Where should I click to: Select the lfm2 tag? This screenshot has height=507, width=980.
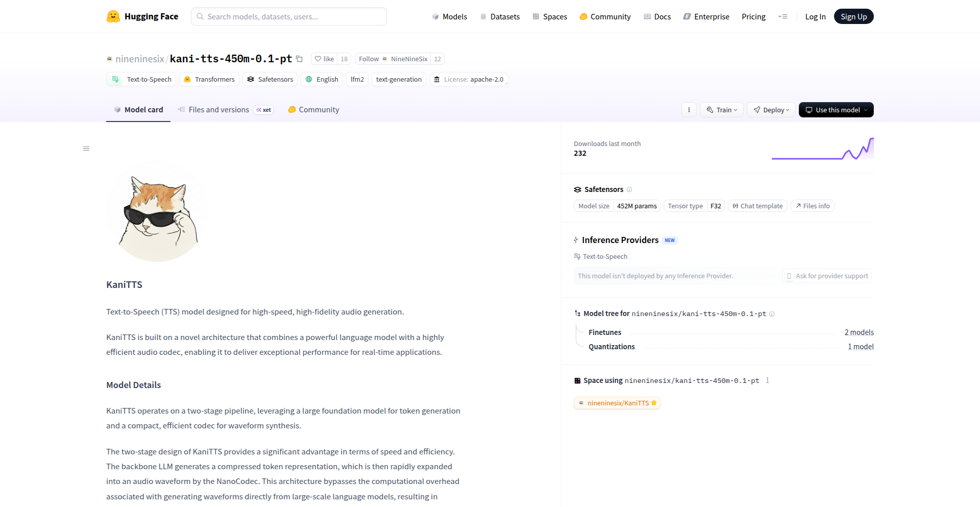coord(357,79)
